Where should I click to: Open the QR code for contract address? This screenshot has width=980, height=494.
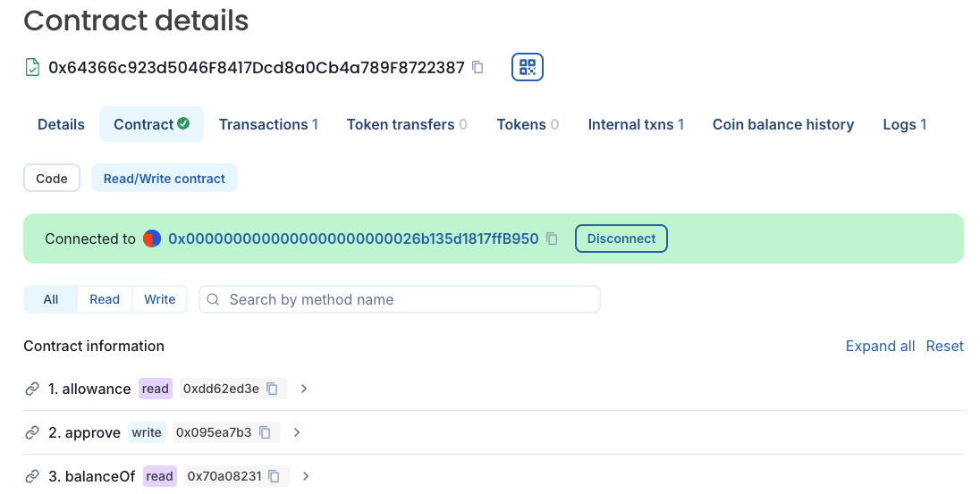528,67
